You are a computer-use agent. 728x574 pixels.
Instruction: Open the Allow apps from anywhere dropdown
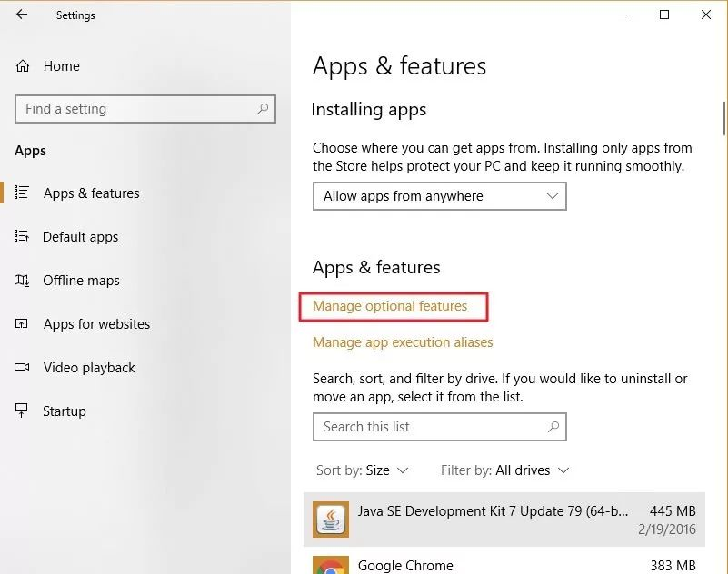coord(440,196)
